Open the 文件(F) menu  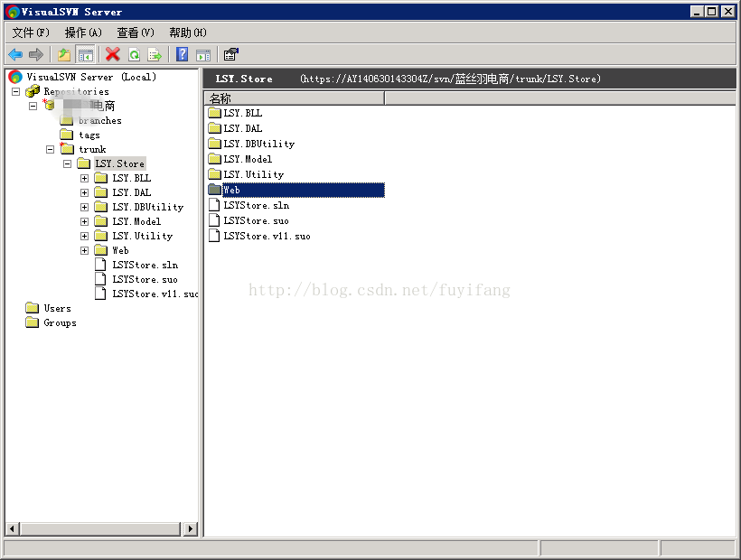point(31,33)
